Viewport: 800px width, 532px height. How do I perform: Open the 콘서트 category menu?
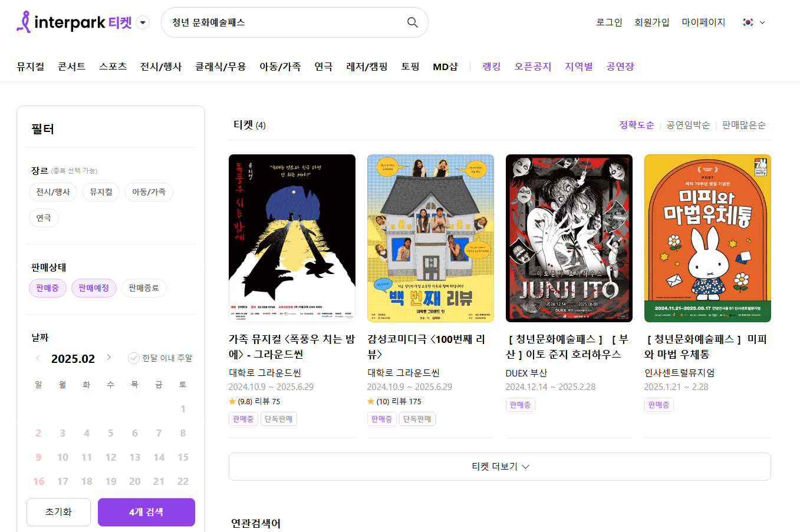coord(72,67)
